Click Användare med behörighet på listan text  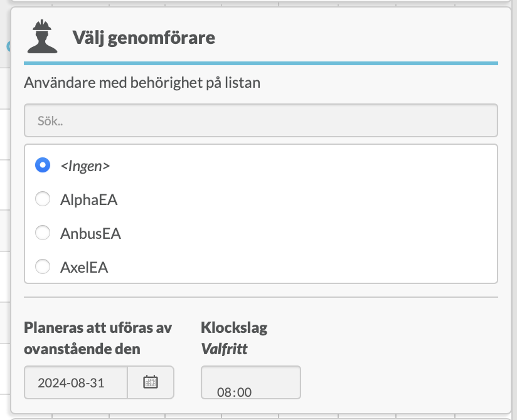point(142,82)
